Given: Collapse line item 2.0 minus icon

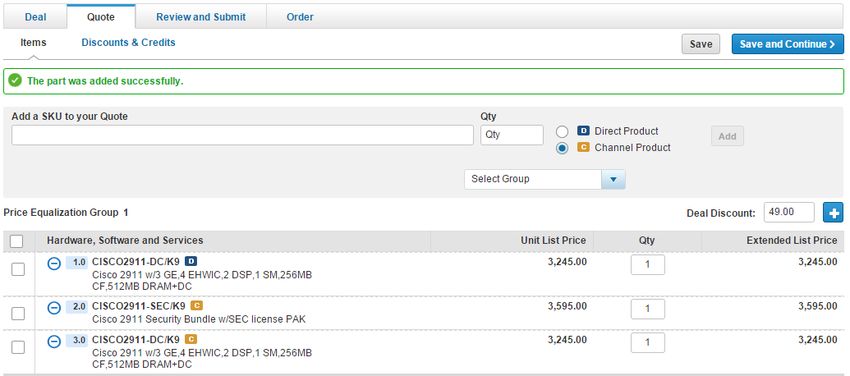Looking at the screenshot, I should tap(54, 308).
